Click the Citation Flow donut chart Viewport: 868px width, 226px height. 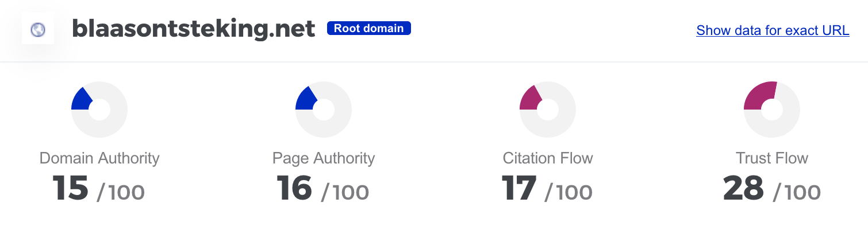click(547, 110)
